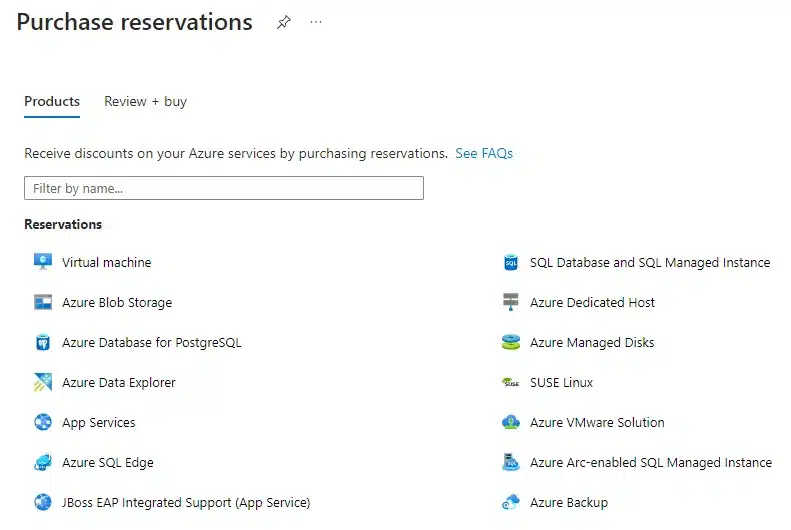Select the Azure Managed Disks label

592,343
